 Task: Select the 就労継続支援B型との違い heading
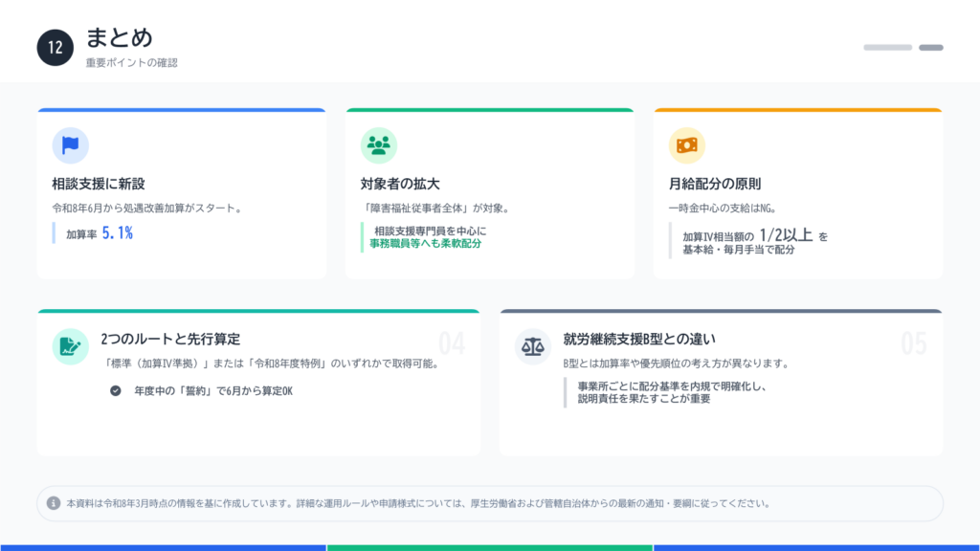click(640, 339)
